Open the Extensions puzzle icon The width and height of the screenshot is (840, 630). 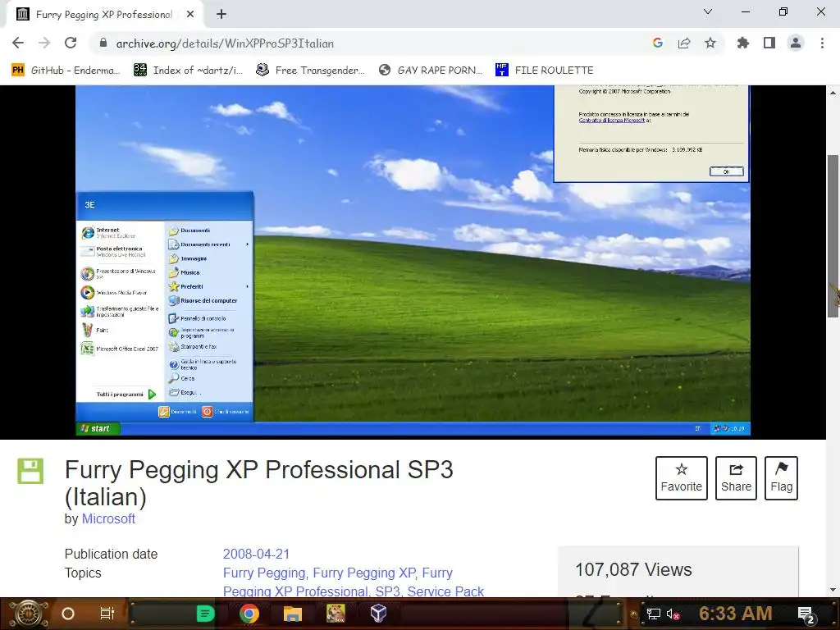coord(742,43)
